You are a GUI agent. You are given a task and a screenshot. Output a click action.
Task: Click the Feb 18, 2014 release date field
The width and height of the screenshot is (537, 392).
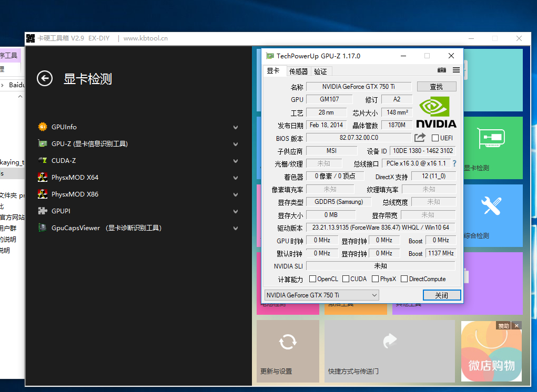326,125
